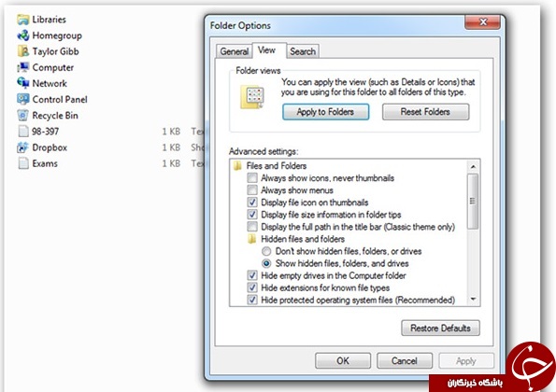556x392 pixels.
Task: Click the 1 KB size of Dropbox
Action: tap(171, 147)
